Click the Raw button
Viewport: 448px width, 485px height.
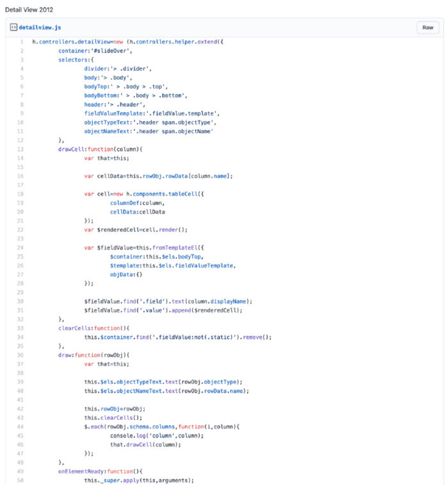pyautogui.click(x=428, y=28)
